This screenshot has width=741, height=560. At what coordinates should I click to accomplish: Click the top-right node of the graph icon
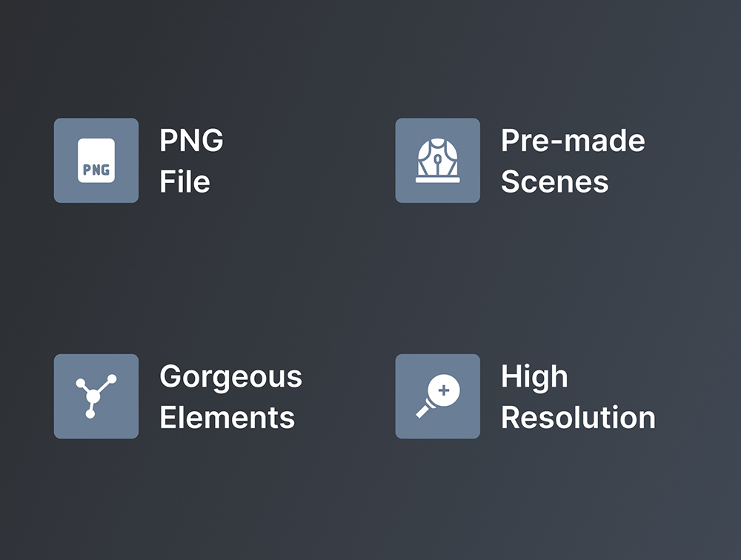point(112,379)
